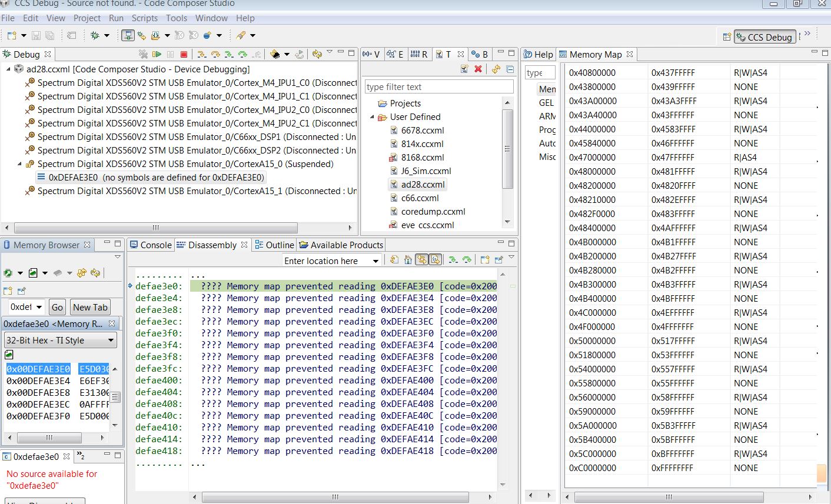The height and width of the screenshot is (504, 831).
Task: Click the Assembly Step Over green icon
Action: tap(242, 54)
